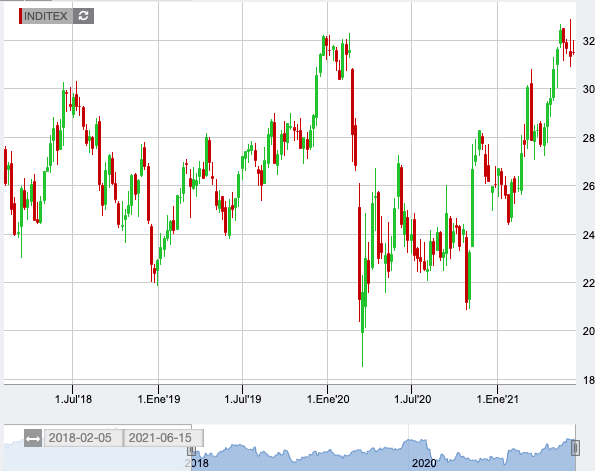Click the 1.Ene'19 axis label

click(159, 399)
